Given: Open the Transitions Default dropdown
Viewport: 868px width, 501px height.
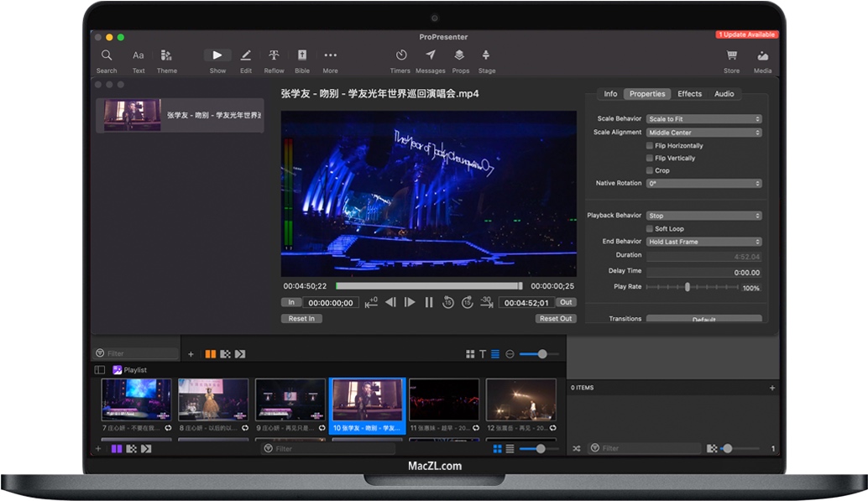Looking at the screenshot, I should click(x=704, y=319).
